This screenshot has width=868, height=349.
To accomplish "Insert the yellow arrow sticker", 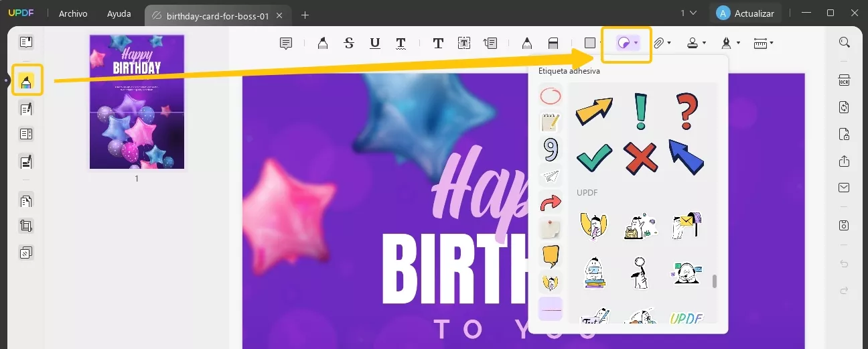I will click(x=594, y=111).
